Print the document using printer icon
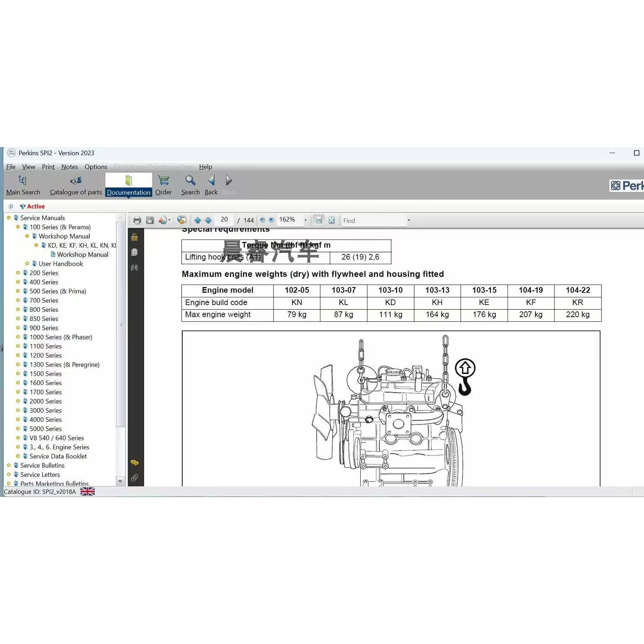 tap(137, 220)
